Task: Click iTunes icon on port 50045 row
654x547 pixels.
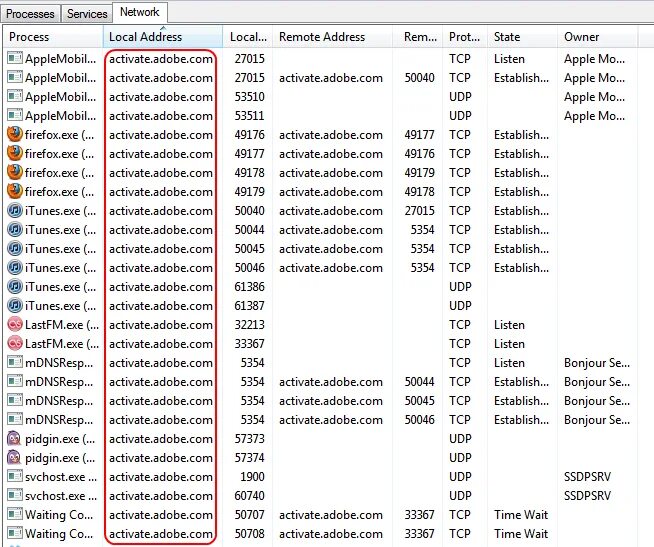Action: [15, 248]
